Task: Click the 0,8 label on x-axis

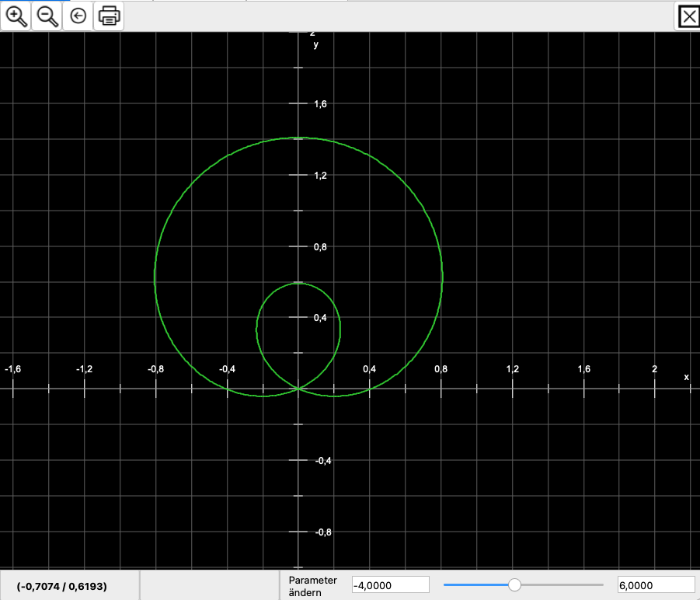Action: tap(440, 368)
